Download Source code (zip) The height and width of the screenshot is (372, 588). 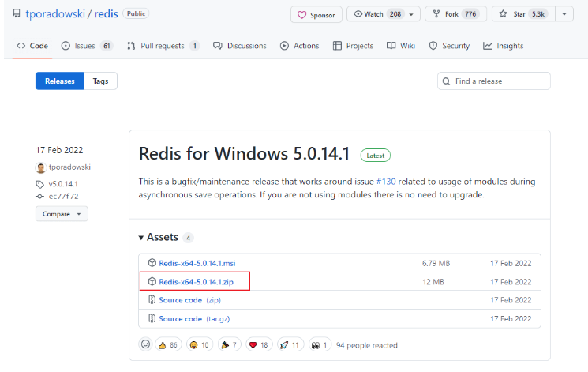coord(189,300)
